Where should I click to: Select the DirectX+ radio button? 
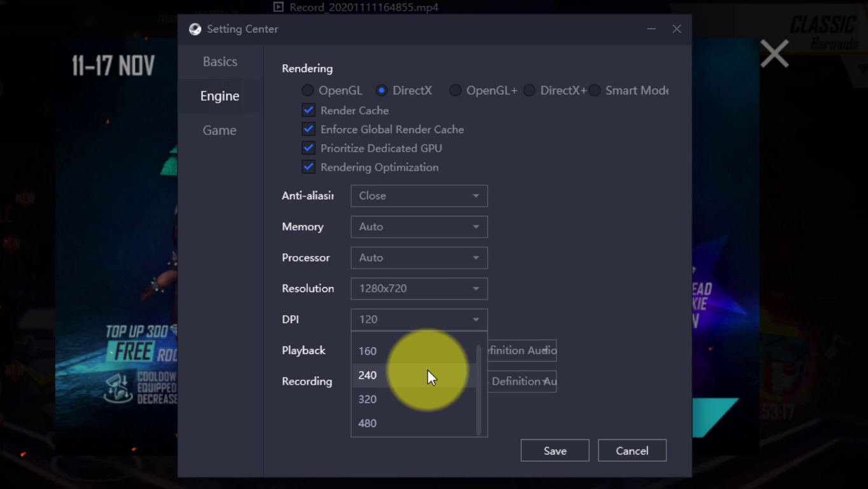(529, 90)
